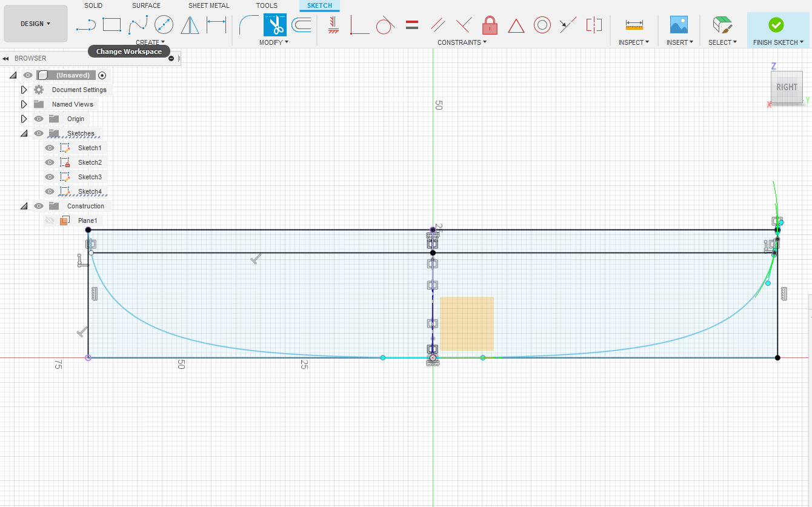Open the MODIFY dropdown menu
Viewport: 812px width, 507px height.
[274, 42]
